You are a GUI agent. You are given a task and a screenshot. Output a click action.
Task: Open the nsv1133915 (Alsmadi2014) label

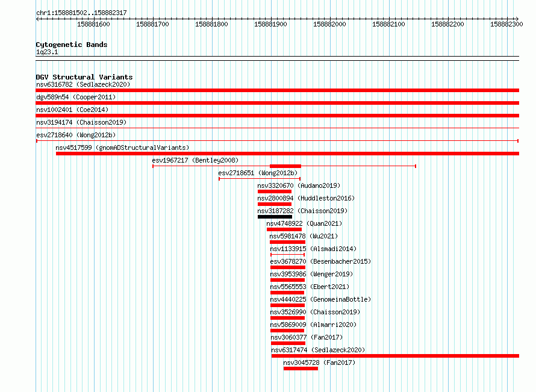point(313,249)
